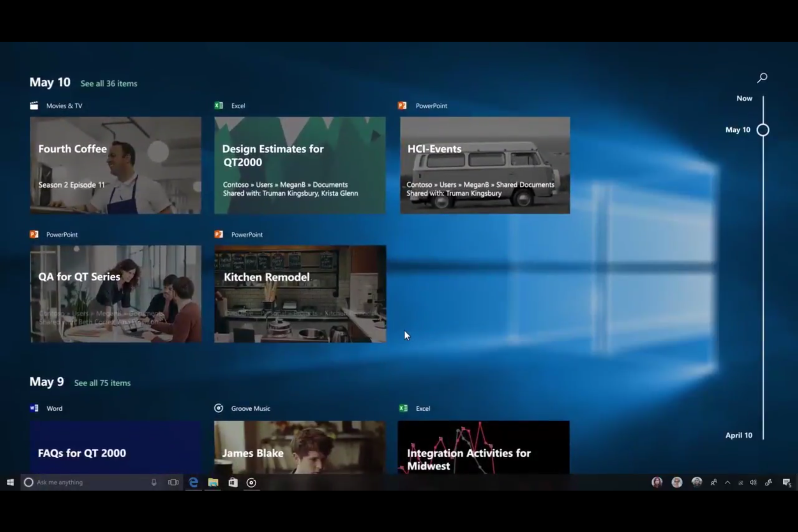Open the Fourth Coffee video card
The height and width of the screenshot is (532, 798).
tap(116, 165)
